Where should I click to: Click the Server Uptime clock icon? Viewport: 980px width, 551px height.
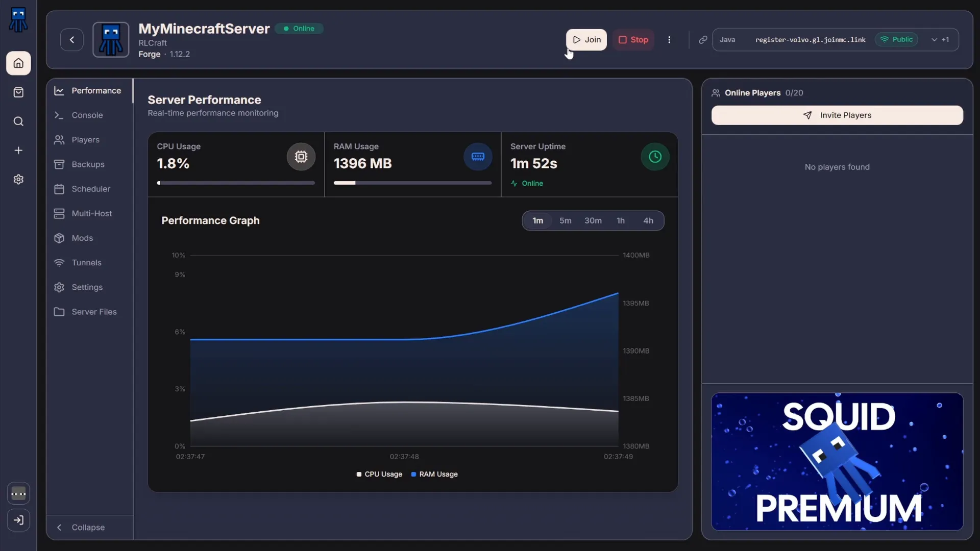(x=655, y=157)
